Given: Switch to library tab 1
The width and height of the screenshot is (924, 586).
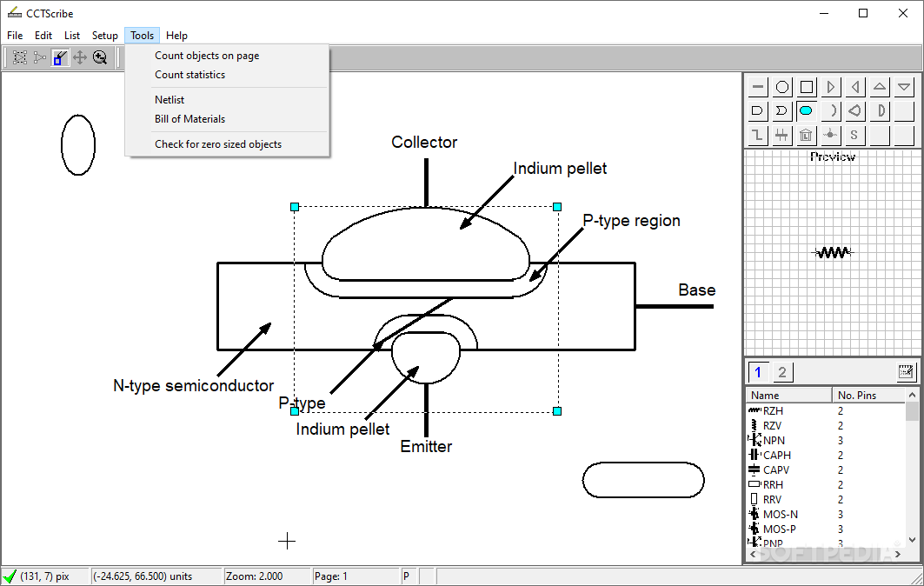Looking at the screenshot, I should click(759, 372).
